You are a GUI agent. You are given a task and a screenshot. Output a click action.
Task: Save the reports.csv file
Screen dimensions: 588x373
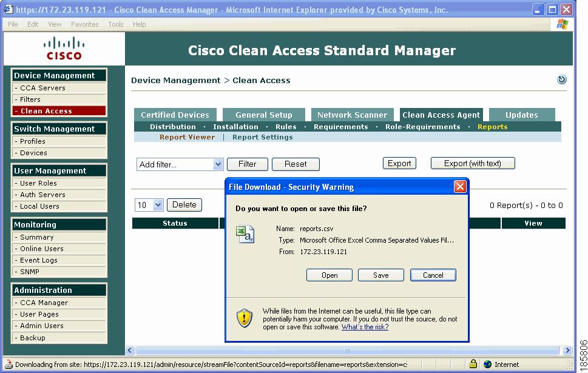(x=380, y=275)
